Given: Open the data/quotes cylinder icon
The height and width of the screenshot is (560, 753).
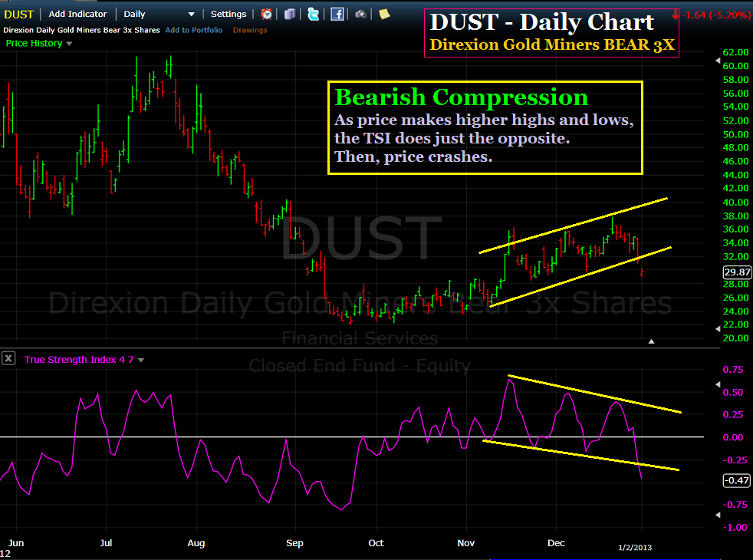Looking at the screenshot, I should [x=290, y=14].
